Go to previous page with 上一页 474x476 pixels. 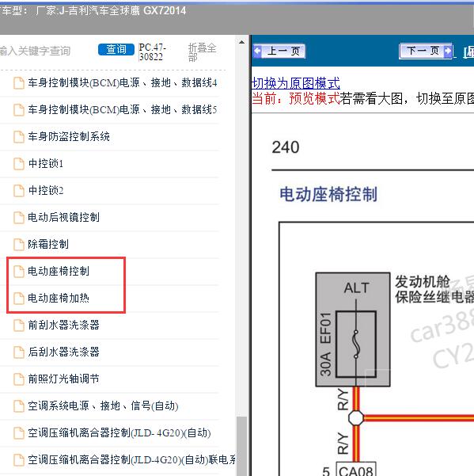(x=279, y=51)
